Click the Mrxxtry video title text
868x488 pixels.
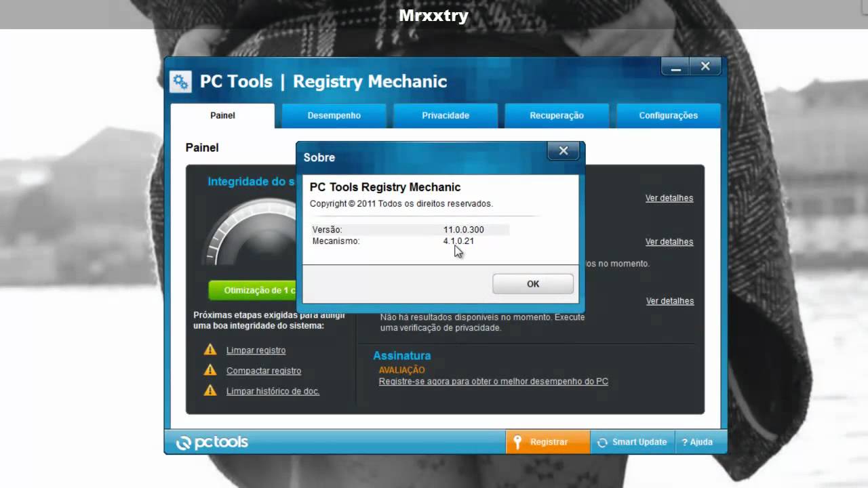tap(434, 15)
